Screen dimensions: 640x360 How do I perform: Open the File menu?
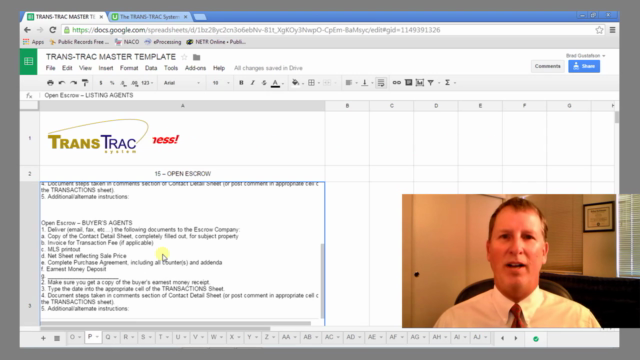[51, 68]
